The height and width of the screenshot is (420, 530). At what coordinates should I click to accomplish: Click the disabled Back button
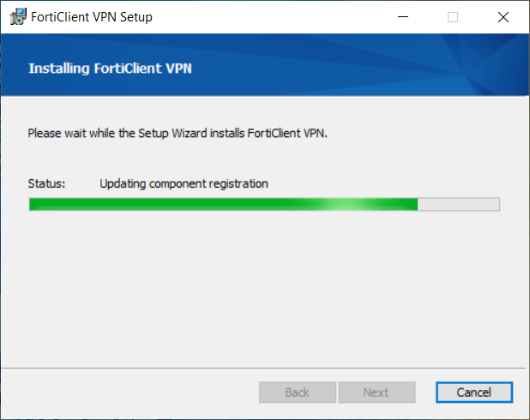pos(298,393)
